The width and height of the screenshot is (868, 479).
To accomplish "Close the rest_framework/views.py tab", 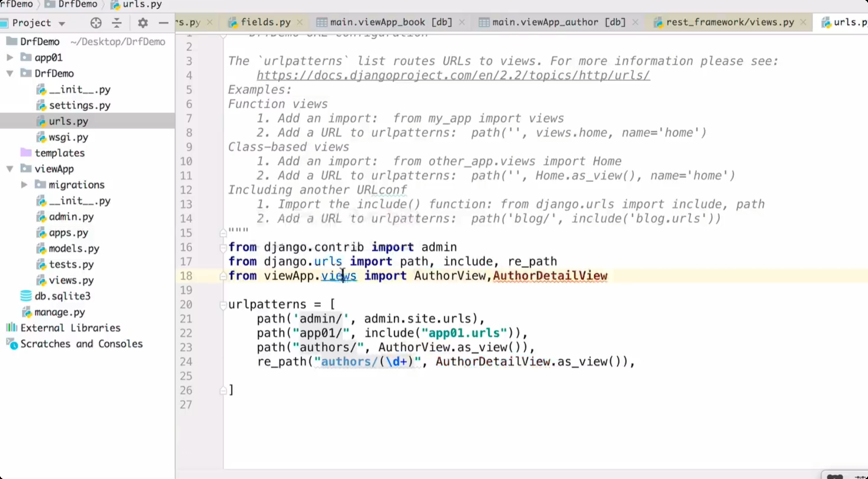I will coord(803,22).
